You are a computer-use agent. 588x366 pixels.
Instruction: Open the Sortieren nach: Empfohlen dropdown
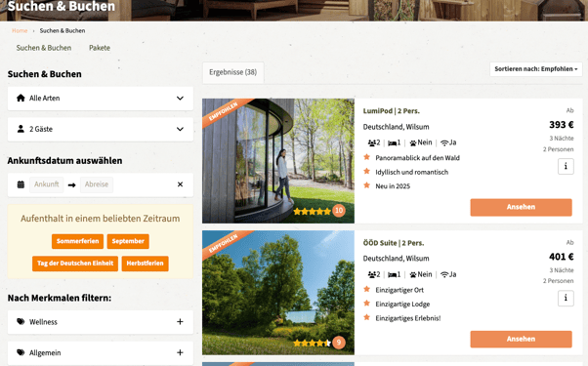pyautogui.click(x=536, y=69)
